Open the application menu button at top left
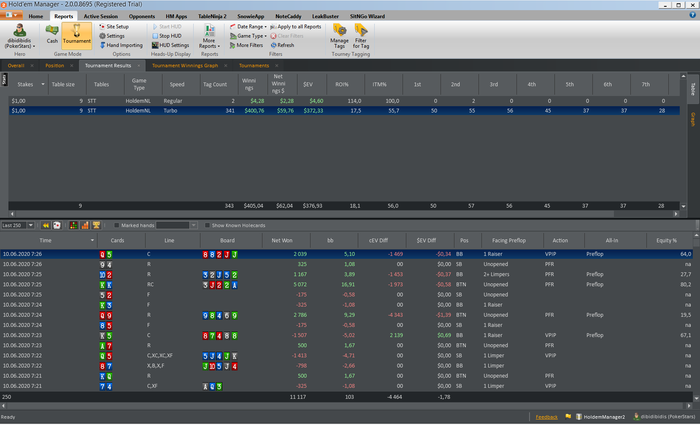This screenshot has width=700, height=425. coord(11,15)
